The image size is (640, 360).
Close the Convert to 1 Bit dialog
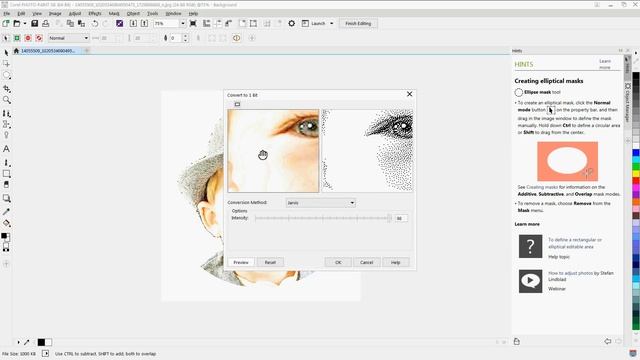(409, 94)
